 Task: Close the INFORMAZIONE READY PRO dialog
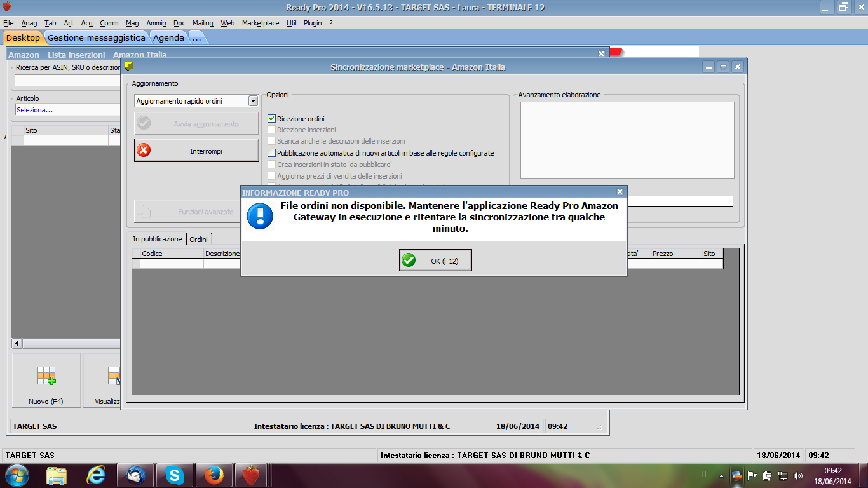tap(620, 192)
